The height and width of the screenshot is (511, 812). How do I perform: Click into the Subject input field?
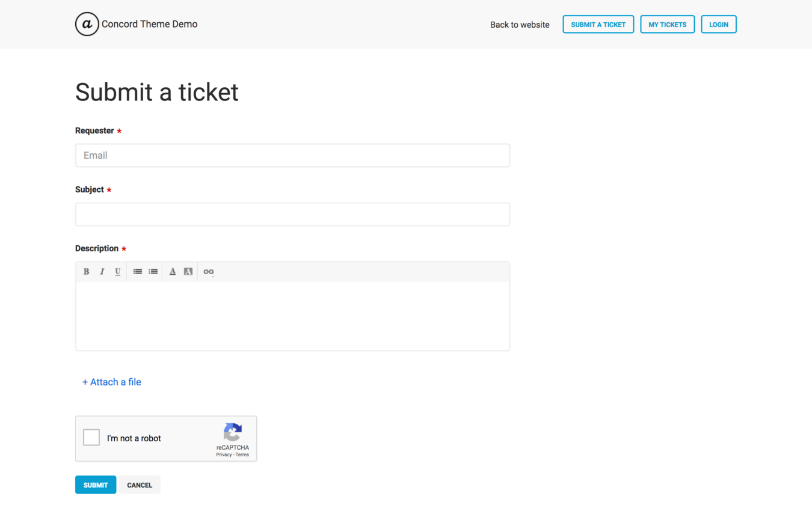(292, 214)
